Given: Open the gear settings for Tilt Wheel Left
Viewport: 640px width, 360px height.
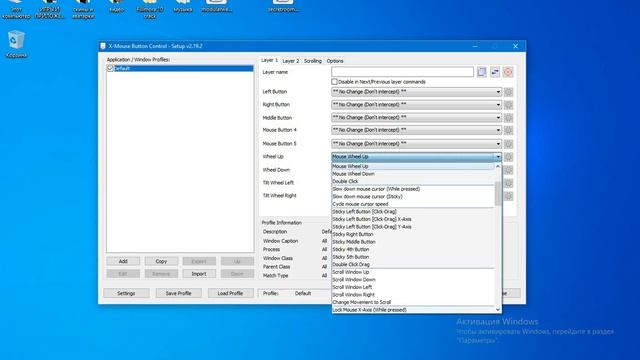Looking at the screenshot, I should coord(508,183).
